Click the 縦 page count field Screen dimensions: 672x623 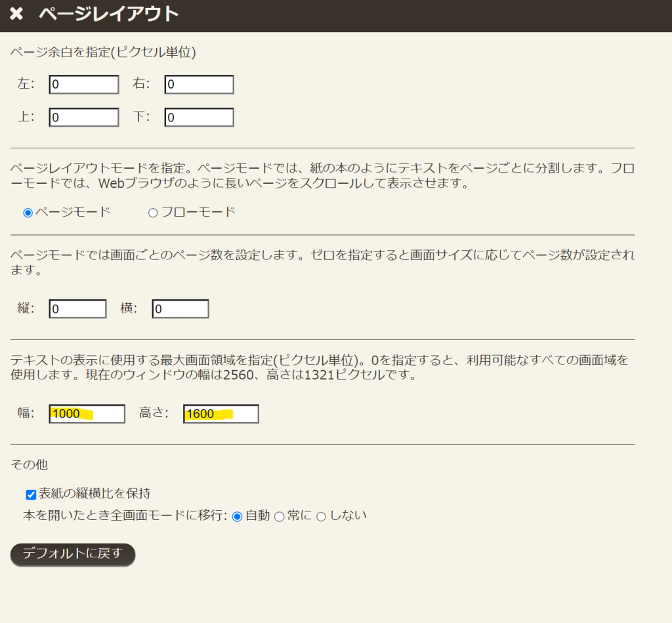(x=77, y=309)
